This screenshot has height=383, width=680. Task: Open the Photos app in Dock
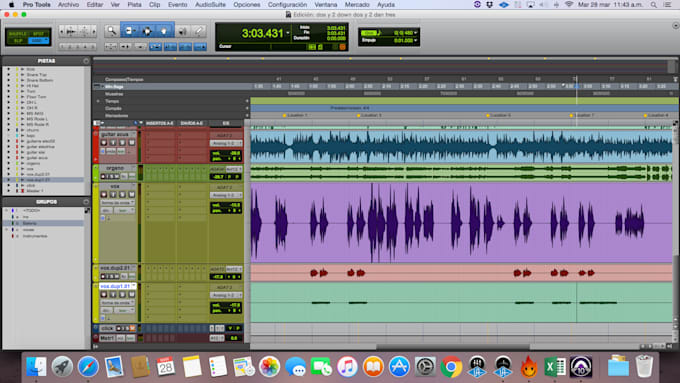coord(270,367)
